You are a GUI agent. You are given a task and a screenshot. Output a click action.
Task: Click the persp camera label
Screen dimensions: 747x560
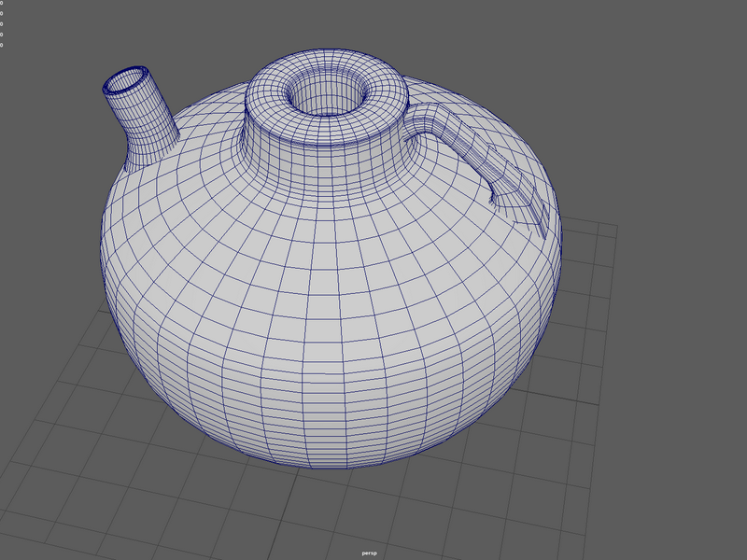369,553
